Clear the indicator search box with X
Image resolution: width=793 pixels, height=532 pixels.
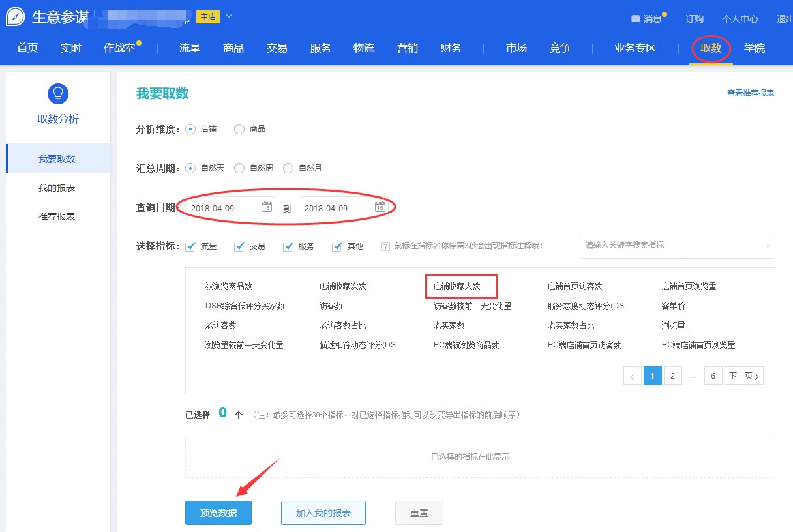768,246
